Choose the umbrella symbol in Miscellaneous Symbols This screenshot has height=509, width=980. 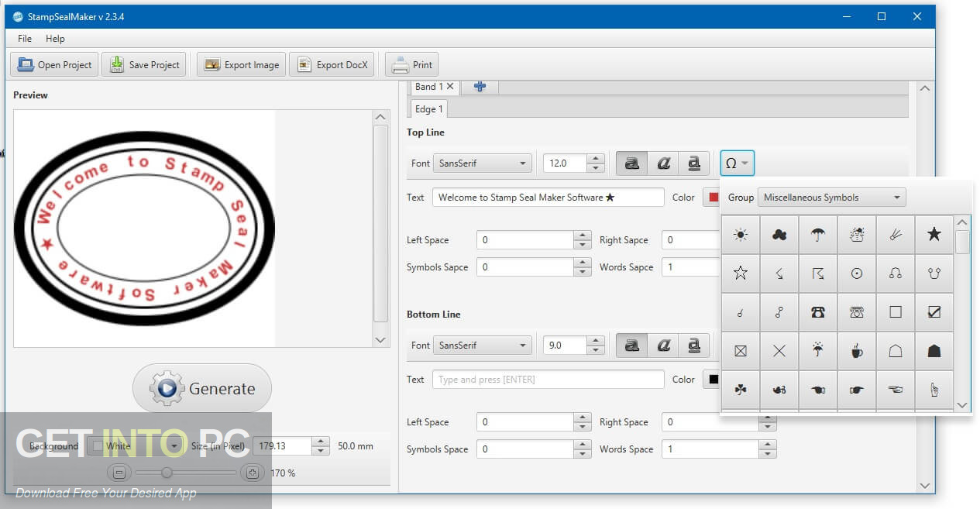coord(817,234)
